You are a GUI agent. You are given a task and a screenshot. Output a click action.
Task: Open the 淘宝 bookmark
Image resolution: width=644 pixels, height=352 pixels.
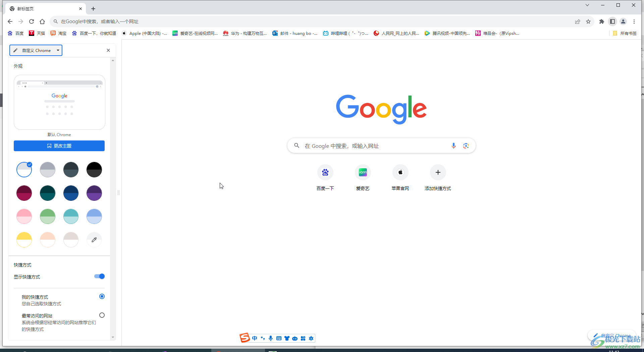pos(58,33)
